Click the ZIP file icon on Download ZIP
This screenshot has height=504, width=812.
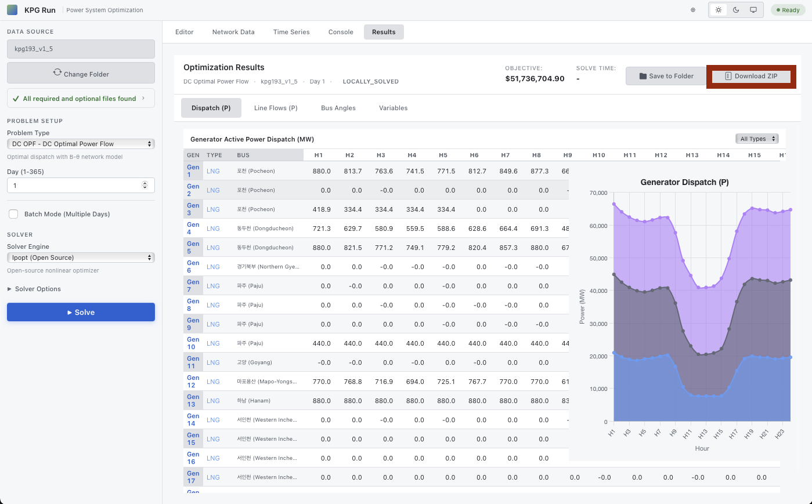pos(728,76)
